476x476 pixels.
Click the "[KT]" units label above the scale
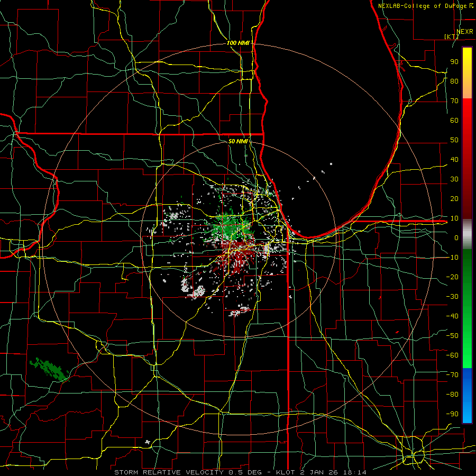point(452,36)
